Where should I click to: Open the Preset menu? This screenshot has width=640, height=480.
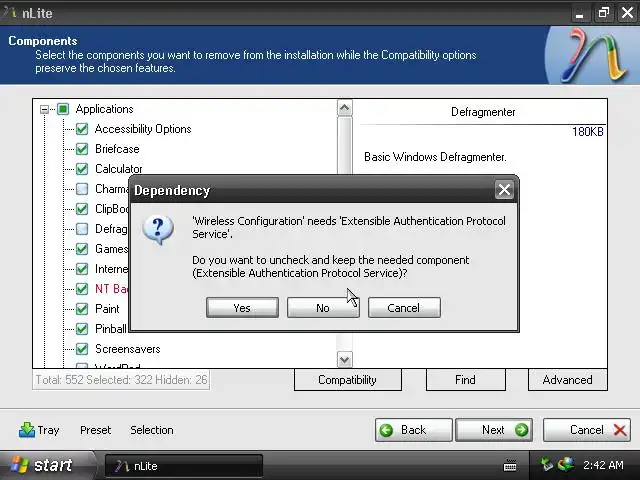tap(96, 430)
